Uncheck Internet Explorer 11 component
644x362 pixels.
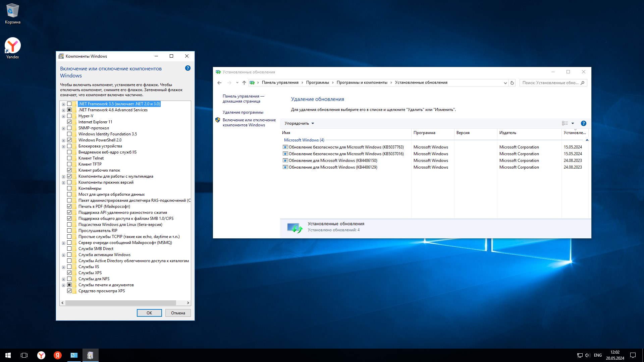click(x=69, y=122)
